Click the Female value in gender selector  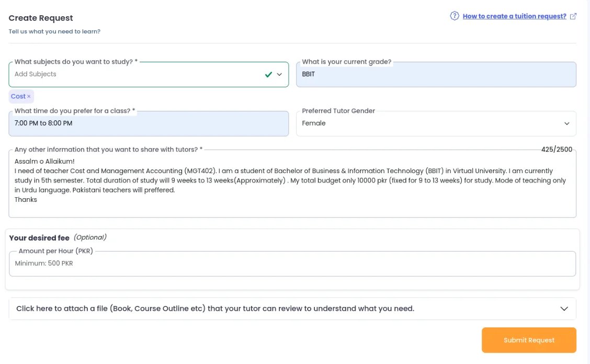(x=314, y=123)
